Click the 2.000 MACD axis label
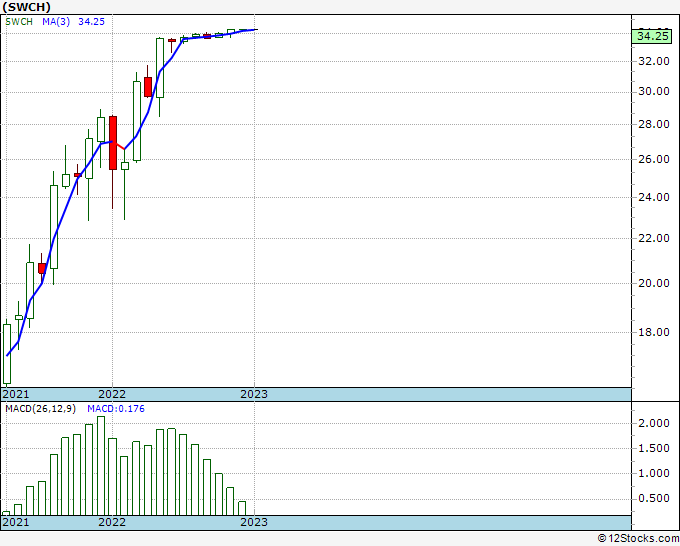 (x=654, y=423)
